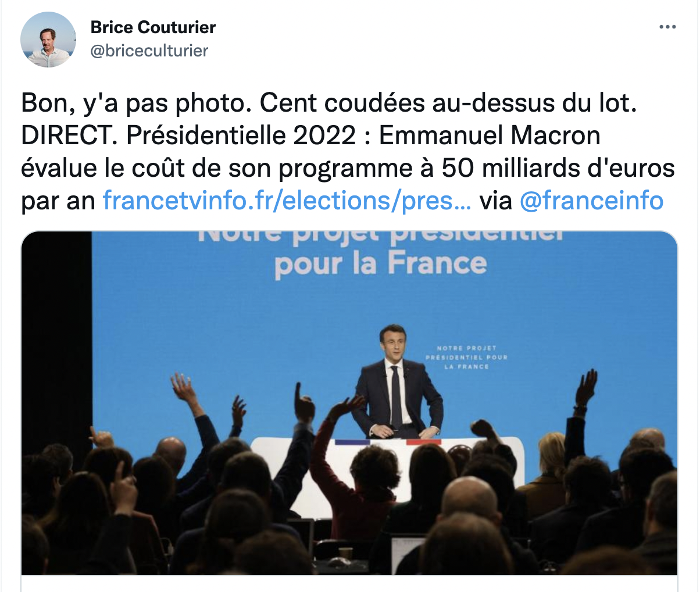Click the white card strip below the photo
This screenshot has height=592, width=700.
pyautogui.click(x=349, y=583)
